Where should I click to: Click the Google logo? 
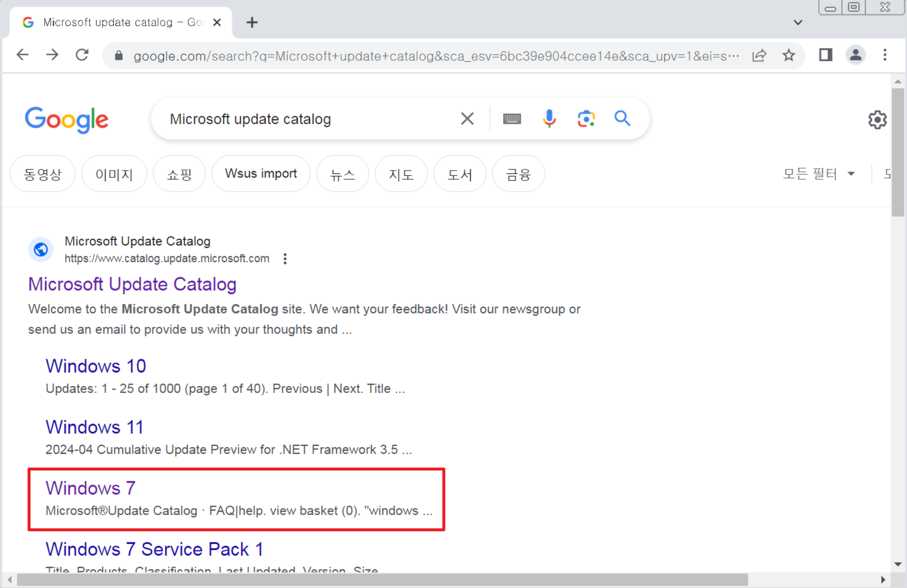pos(67,120)
